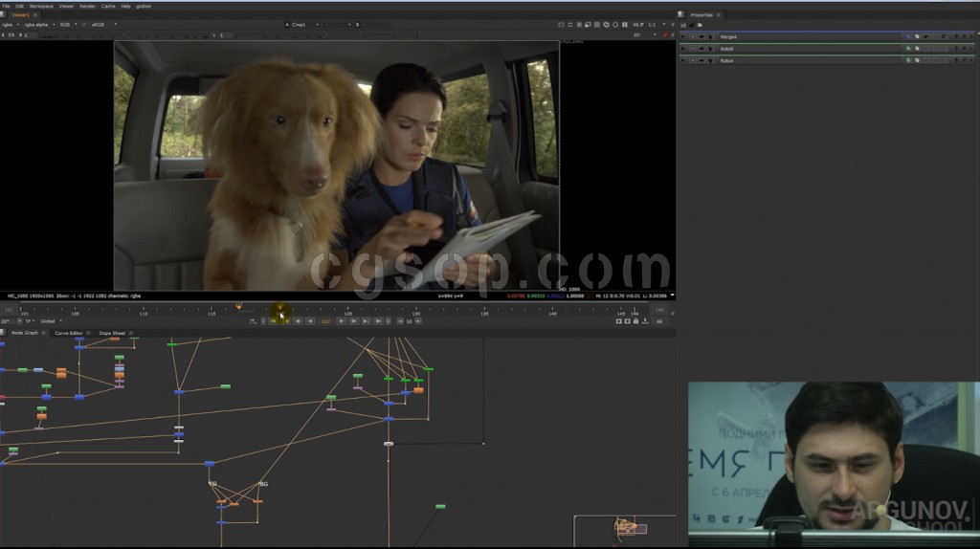Viewport: 980px width, 549px height.
Task: Open the Help menu
Action: tap(125, 7)
